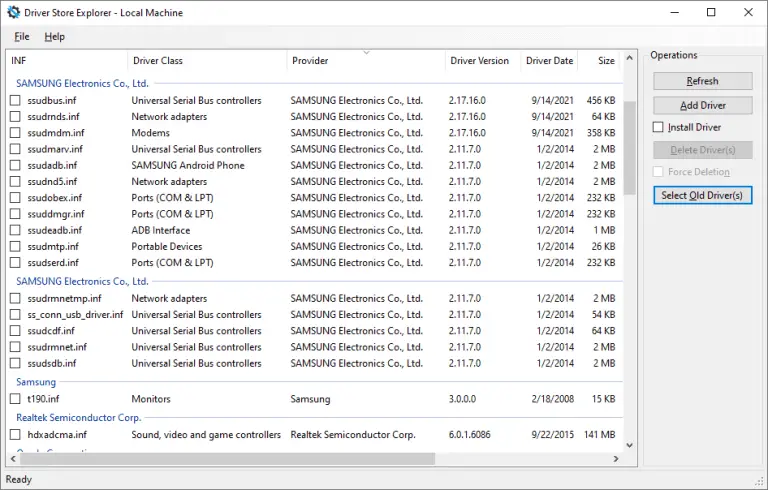This screenshot has width=768, height=490.
Task: Open the File menu
Action: pos(22,37)
